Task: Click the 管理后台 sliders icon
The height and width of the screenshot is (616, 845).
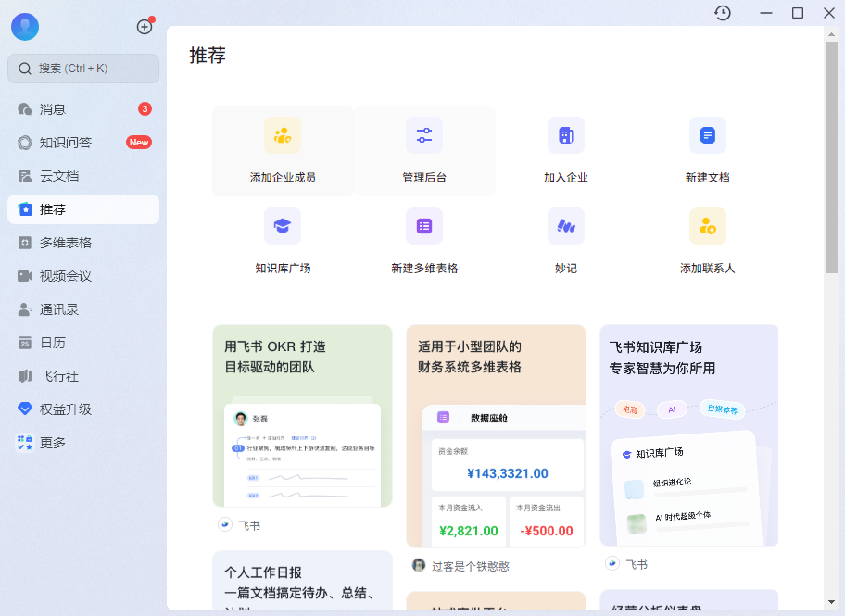Action: tap(424, 135)
